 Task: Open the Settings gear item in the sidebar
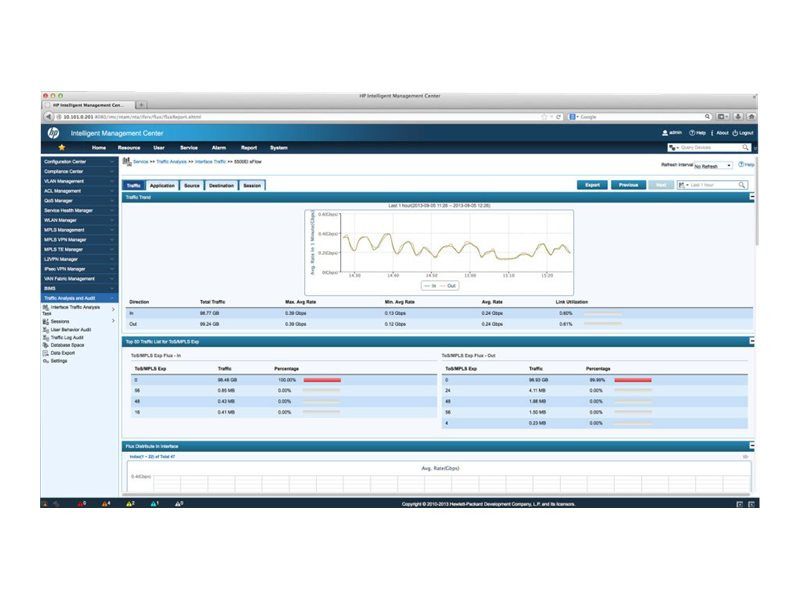pyautogui.click(x=55, y=361)
